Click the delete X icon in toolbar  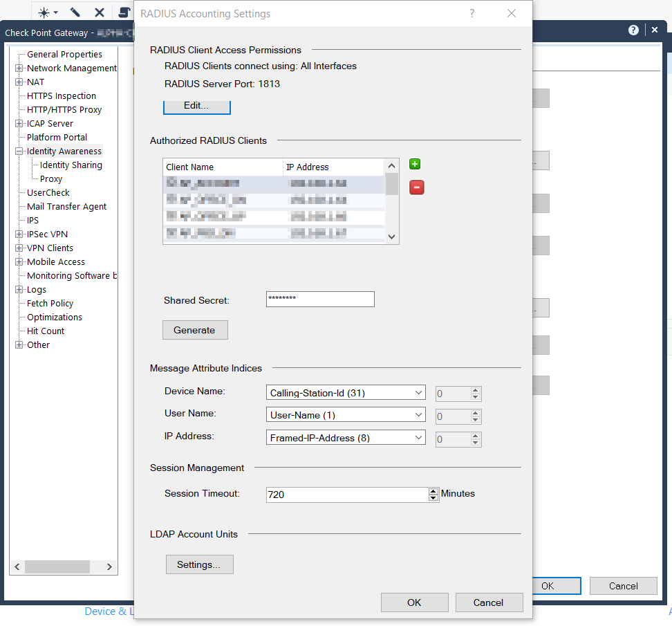tap(100, 12)
